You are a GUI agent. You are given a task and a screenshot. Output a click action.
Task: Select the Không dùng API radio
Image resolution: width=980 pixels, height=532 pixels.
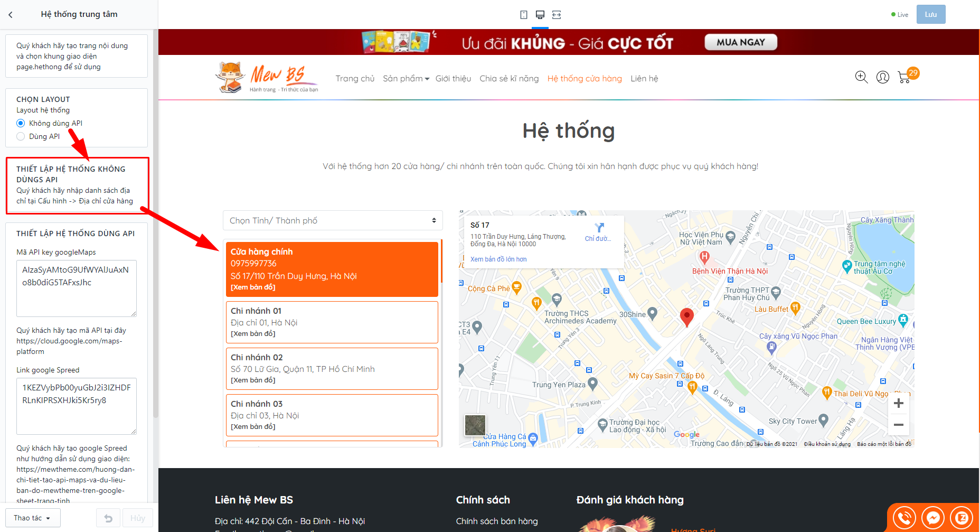(21, 123)
